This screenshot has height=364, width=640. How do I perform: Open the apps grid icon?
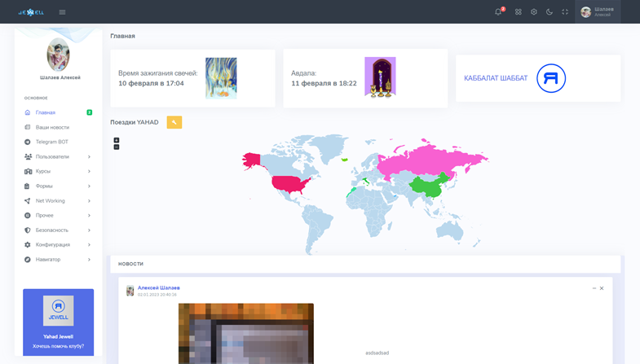click(x=518, y=12)
